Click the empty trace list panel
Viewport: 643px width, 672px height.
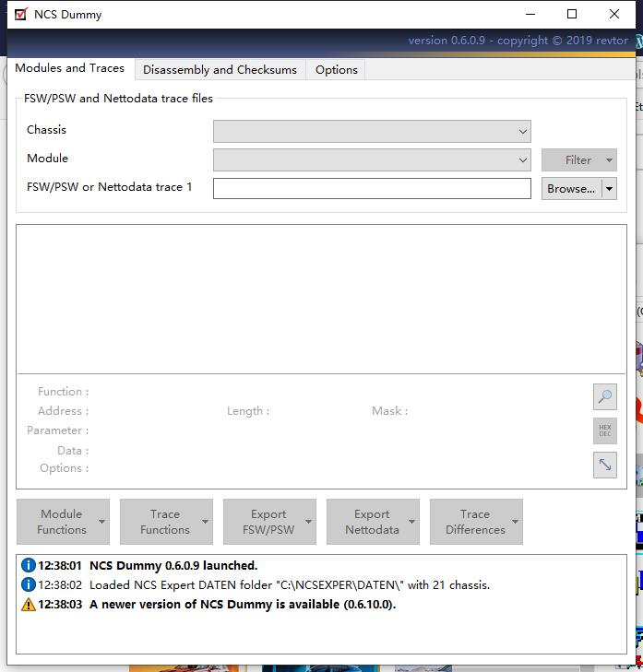tap(321, 299)
